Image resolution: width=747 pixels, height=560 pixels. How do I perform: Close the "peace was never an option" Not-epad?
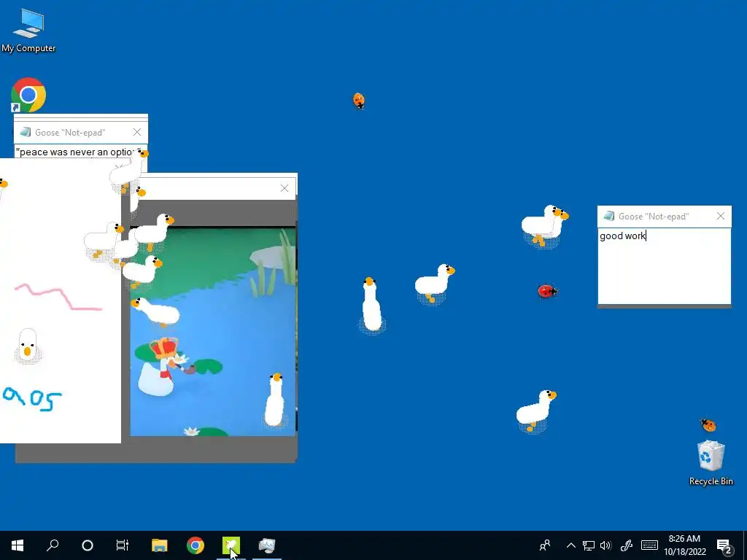coord(137,133)
